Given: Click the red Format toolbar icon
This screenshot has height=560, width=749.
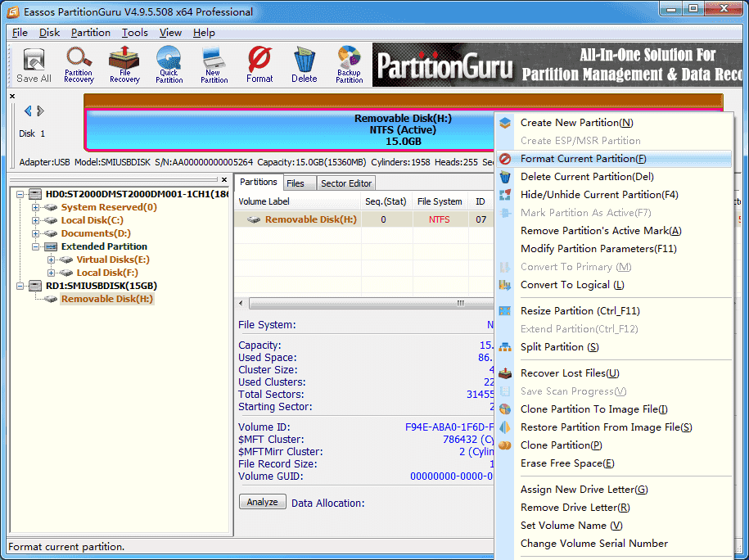Looking at the screenshot, I should [259, 65].
